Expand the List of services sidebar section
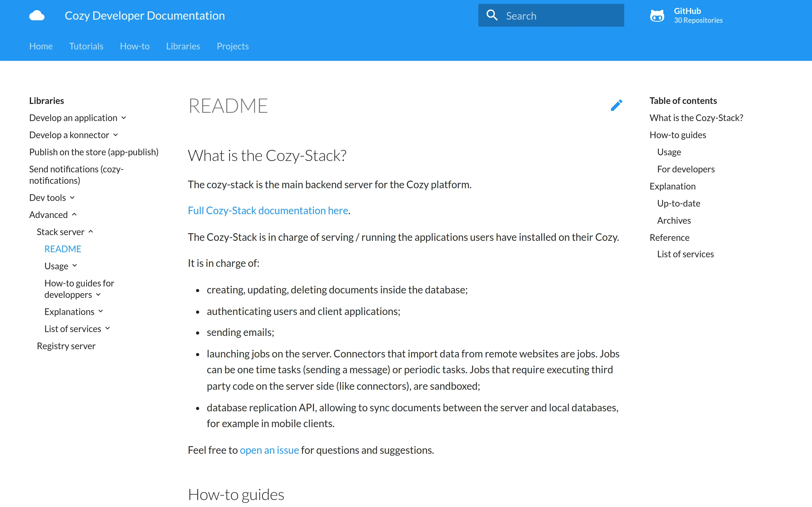 point(108,329)
